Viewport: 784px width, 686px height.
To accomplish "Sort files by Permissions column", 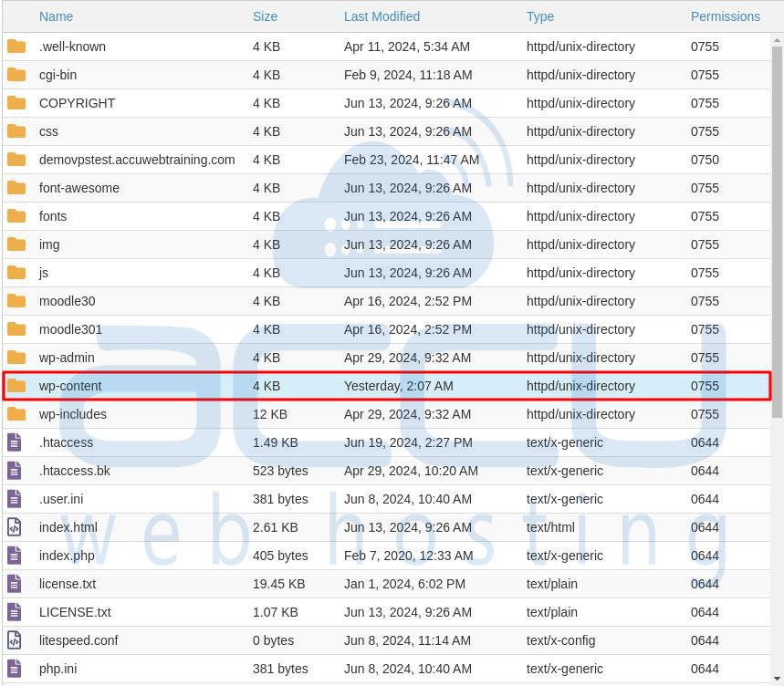I will 725,16.
